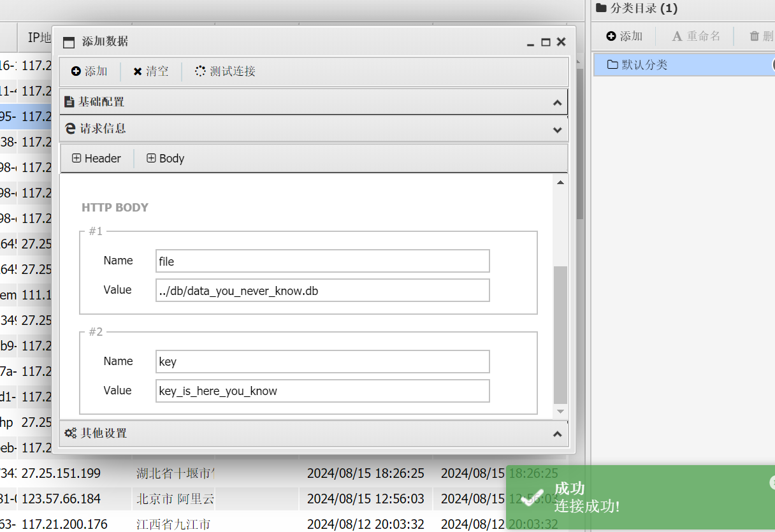
Task: Click the 测试连接 spinner icon
Action: coord(200,71)
